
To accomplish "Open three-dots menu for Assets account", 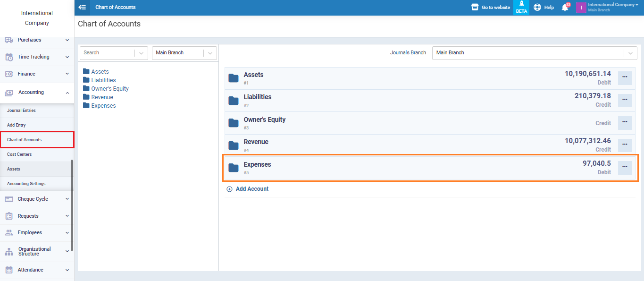I will click(625, 78).
